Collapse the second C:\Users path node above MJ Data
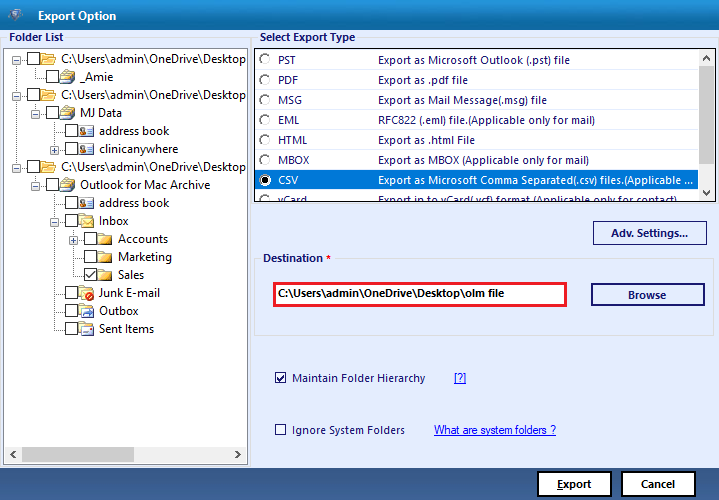This screenshot has height=500, width=719. pyautogui.click(x=17, y=96)
